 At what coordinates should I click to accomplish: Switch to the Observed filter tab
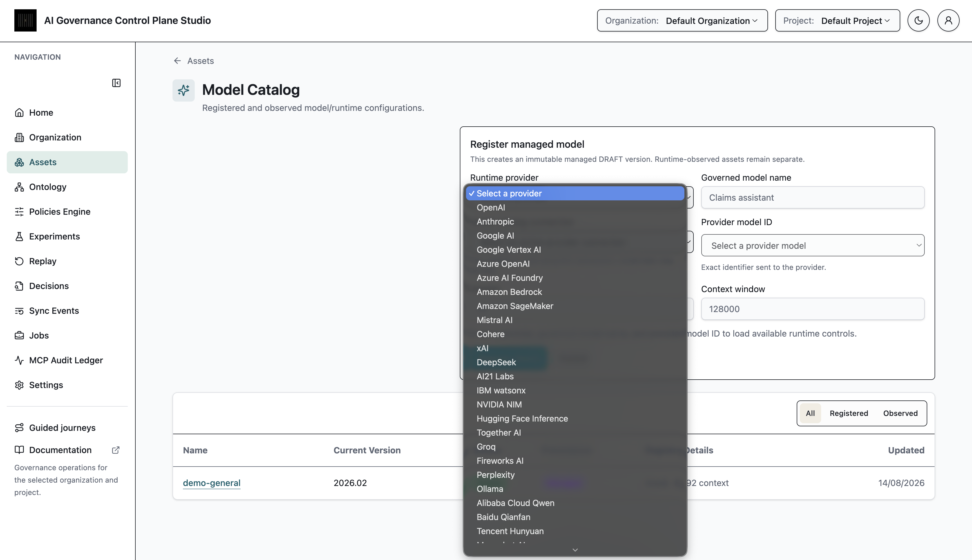coord(900,413)
